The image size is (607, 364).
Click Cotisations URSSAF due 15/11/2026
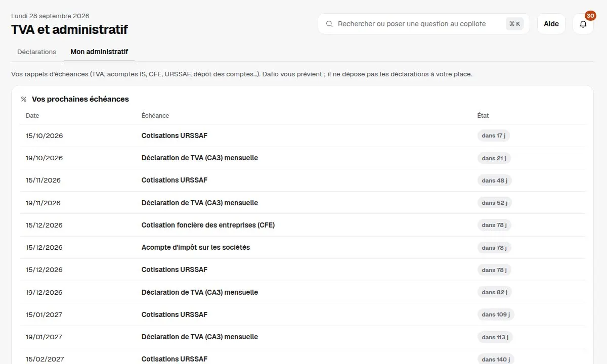pyautogui.click(x=175, y=180)
